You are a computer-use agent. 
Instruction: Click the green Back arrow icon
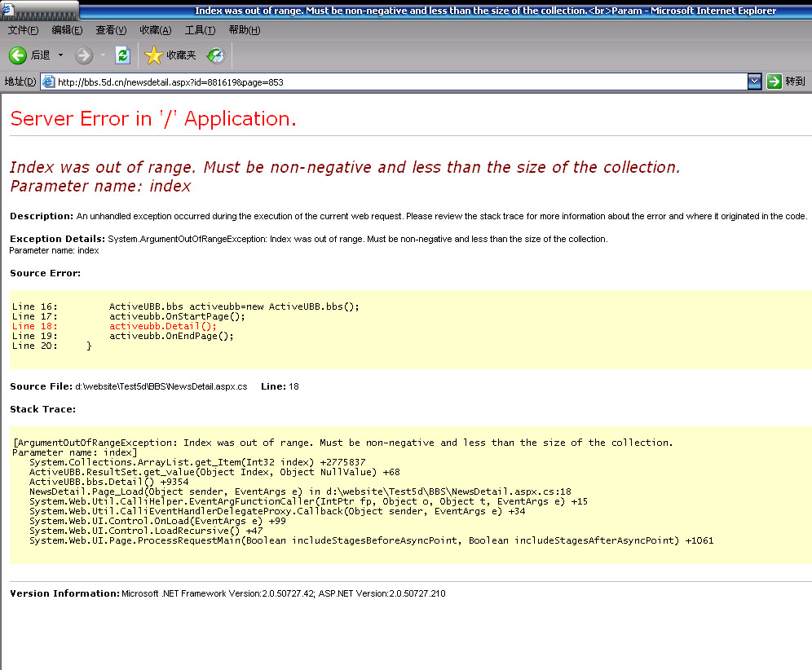pyautogui.click(x=18, y=55)
